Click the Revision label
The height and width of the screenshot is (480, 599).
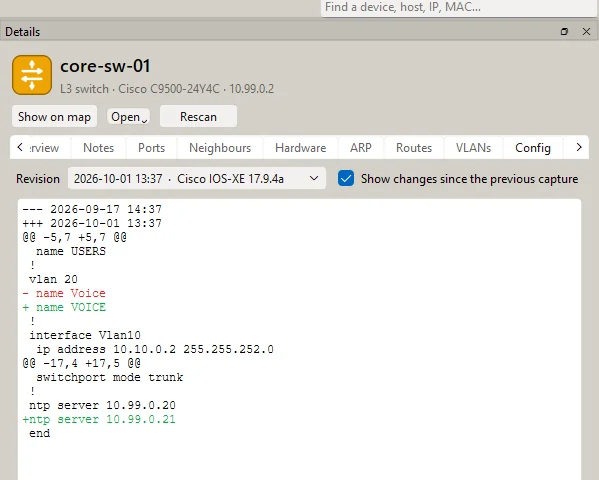tap(38, 179)
